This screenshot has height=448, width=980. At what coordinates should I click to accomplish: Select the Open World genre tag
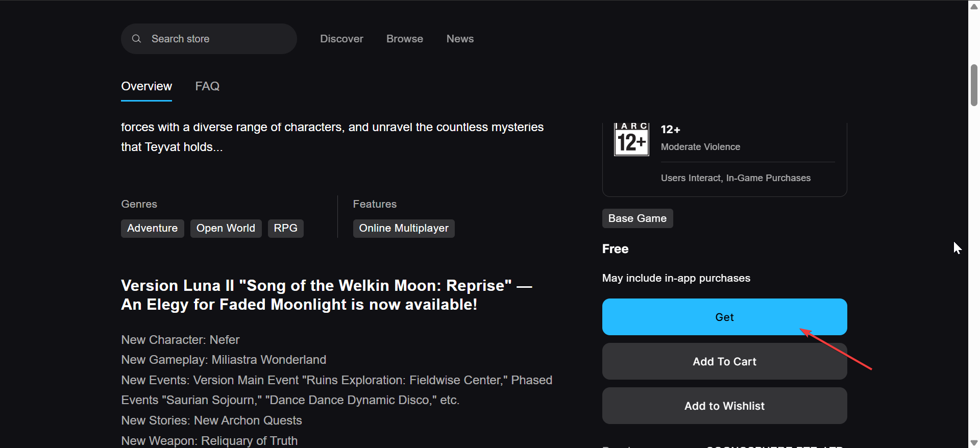coord(226,228)
